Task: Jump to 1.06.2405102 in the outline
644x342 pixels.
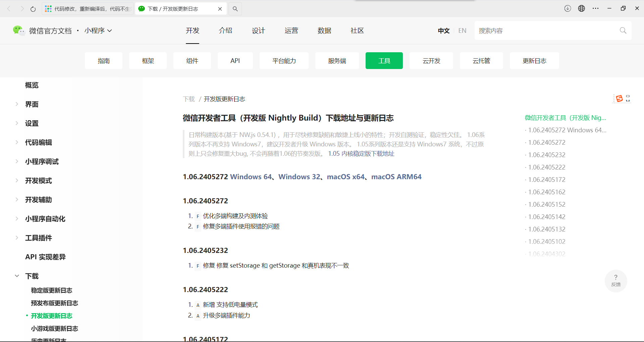Action: click(547, 242)
